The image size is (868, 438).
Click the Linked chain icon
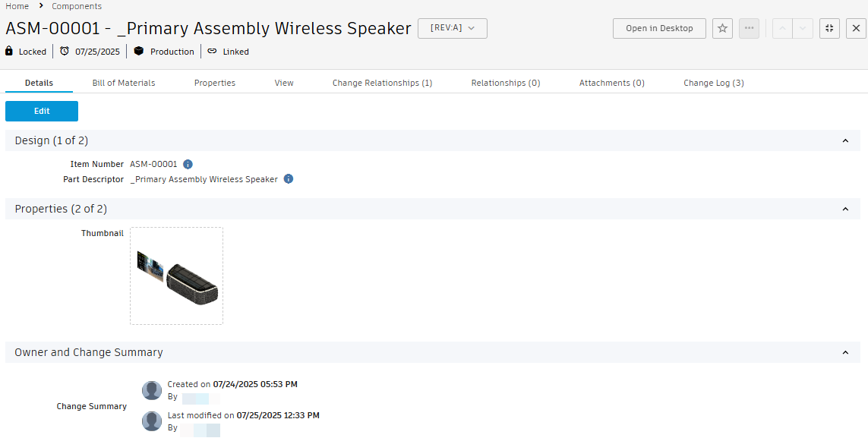pyautogui.click(x=212, y=52)
